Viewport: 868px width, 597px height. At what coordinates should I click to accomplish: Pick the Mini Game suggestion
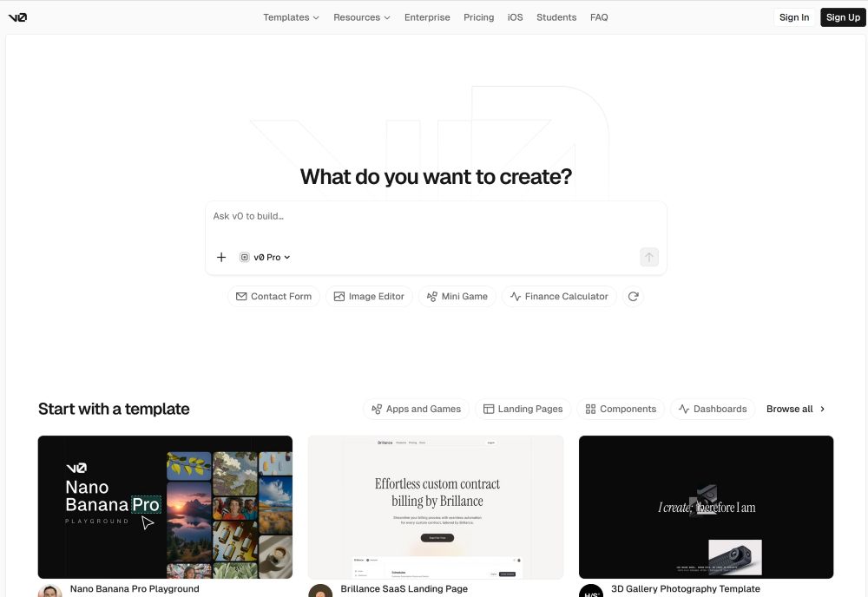[457, 297]
